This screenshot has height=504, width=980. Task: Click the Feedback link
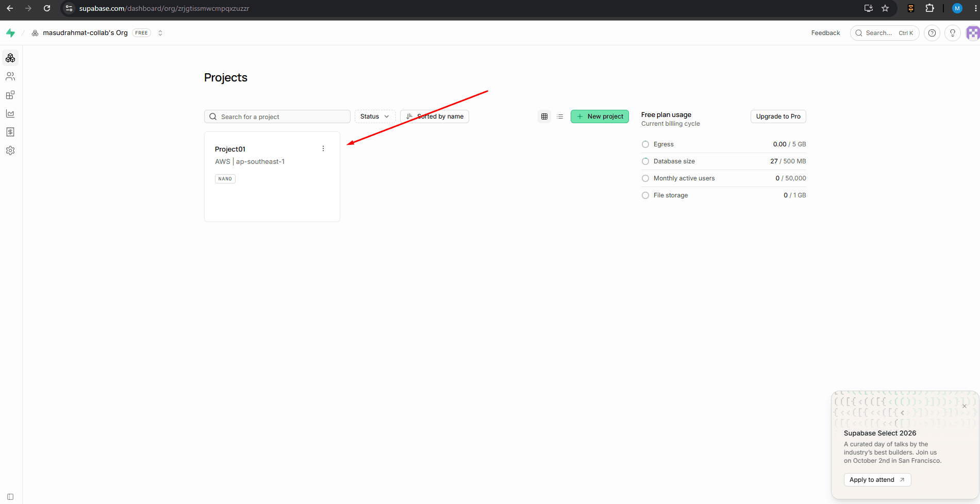point(825,33)
